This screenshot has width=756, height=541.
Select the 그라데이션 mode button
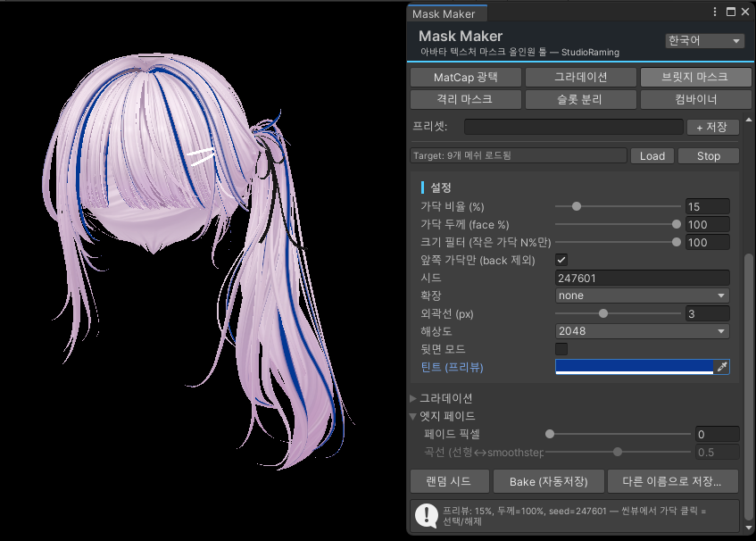tap(580, 77)
